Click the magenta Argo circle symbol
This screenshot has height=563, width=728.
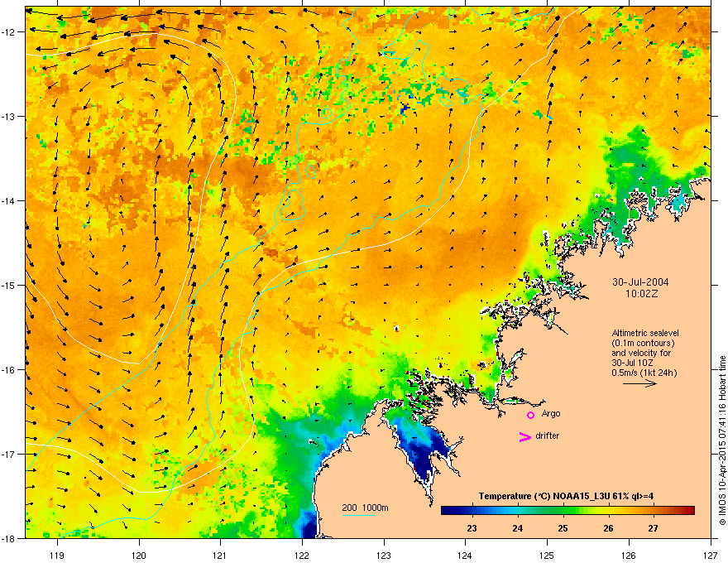pos(530,415)
